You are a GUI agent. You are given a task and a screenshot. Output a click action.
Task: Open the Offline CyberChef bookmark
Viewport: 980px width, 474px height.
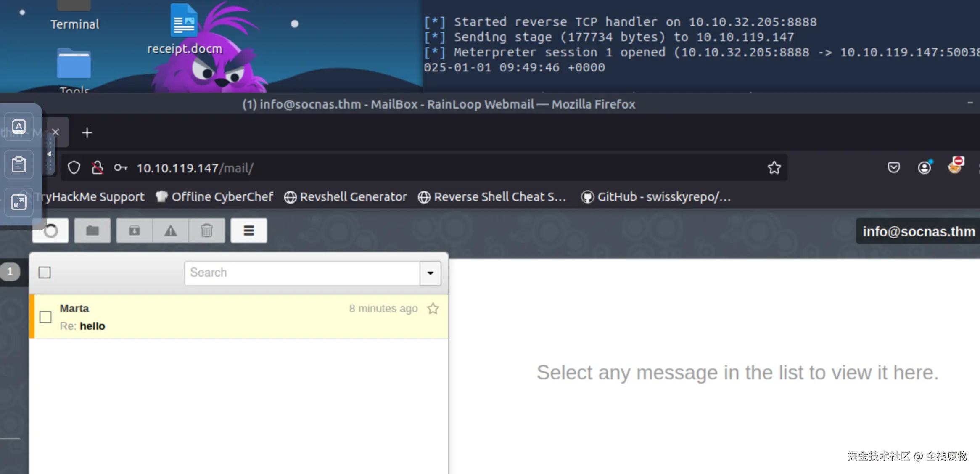(x=214, y=197)
